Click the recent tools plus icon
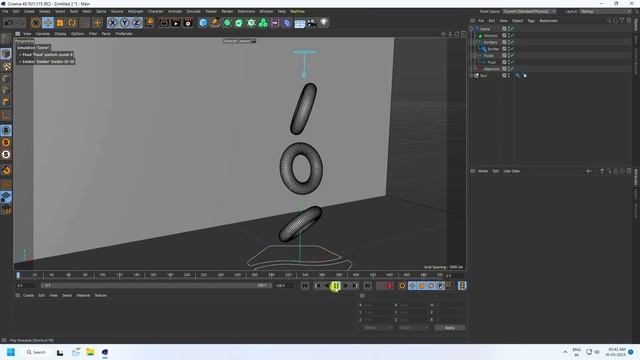The width and height of the screenshot is (640, 360). click(x=97, y=23)
